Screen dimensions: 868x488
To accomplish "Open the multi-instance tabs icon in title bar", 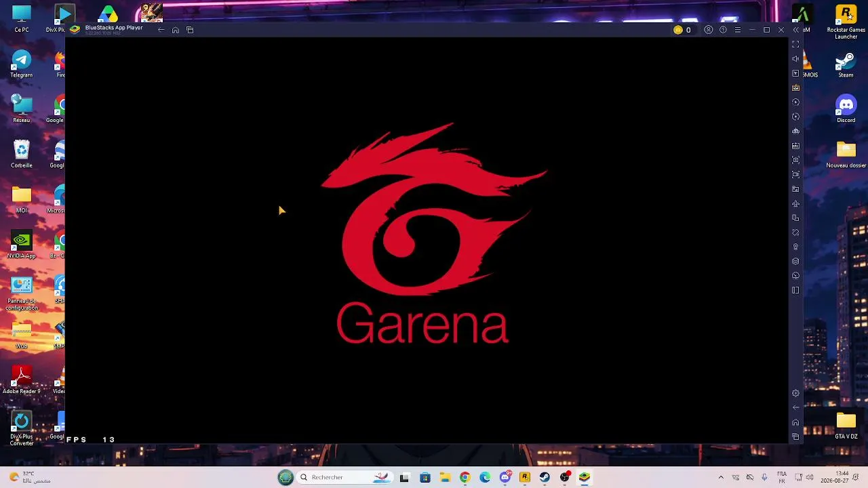I will tap(190, 30).
